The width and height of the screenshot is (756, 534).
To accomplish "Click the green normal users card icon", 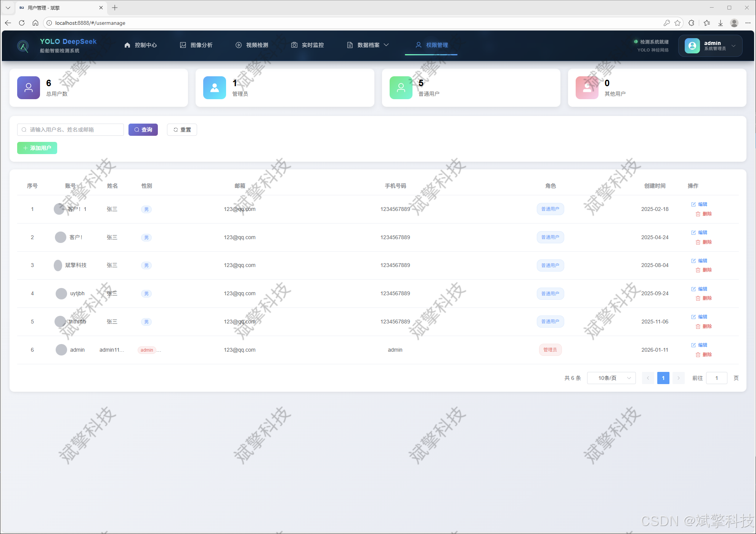I will pos(401,88).
